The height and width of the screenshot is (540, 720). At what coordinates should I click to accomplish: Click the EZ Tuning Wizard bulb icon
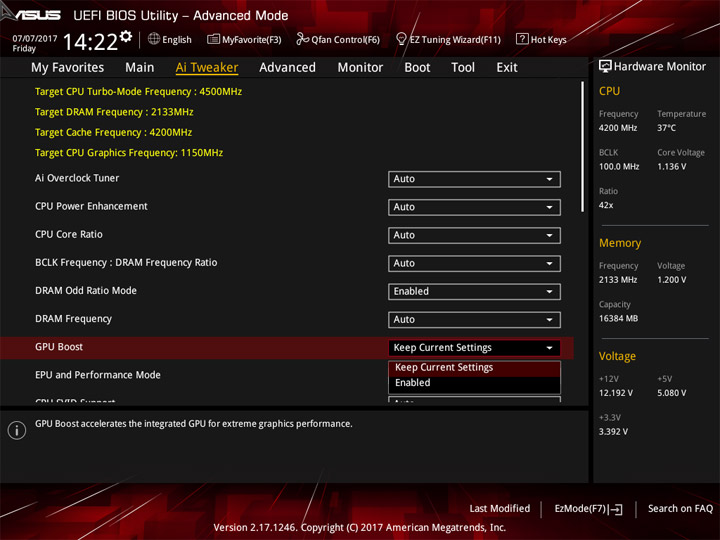click(401, 39)
